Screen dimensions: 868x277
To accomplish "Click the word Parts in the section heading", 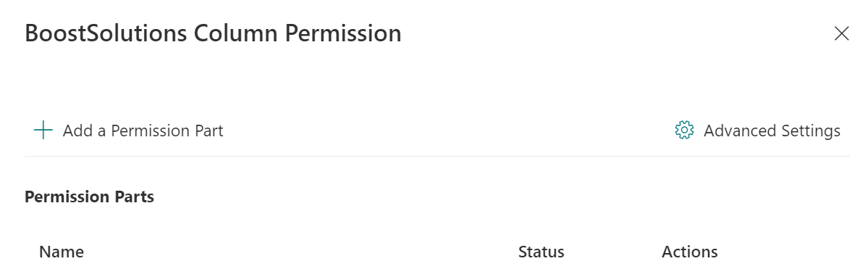I will tap(135, 197).
